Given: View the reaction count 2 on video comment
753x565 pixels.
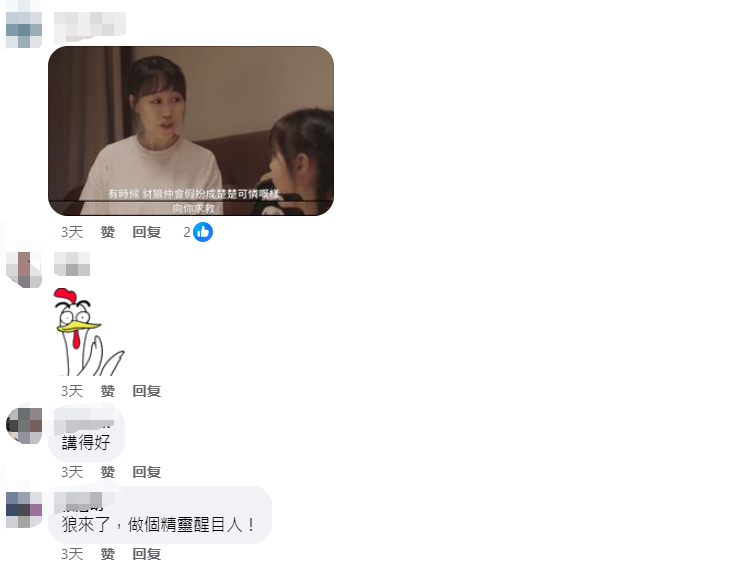Looking at the screenshot, I should [187, 232].
